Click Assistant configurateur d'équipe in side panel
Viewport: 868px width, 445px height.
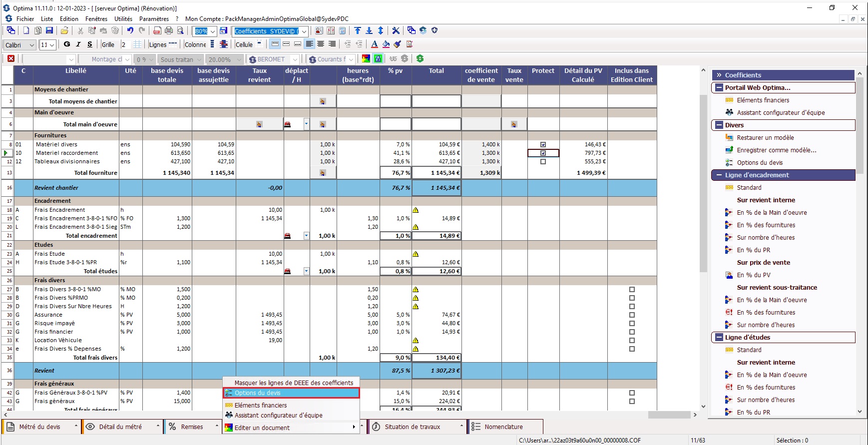click(x=781, y=112)
